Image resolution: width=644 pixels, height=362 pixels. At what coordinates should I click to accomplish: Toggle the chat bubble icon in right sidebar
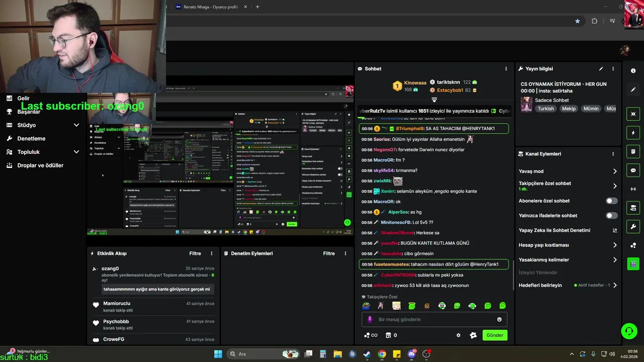633,170
